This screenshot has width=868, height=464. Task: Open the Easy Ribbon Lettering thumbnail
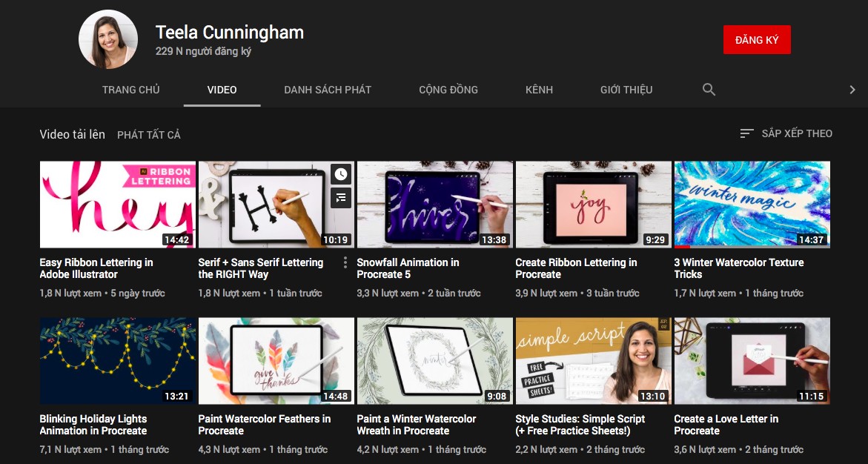tap(118, 205)
